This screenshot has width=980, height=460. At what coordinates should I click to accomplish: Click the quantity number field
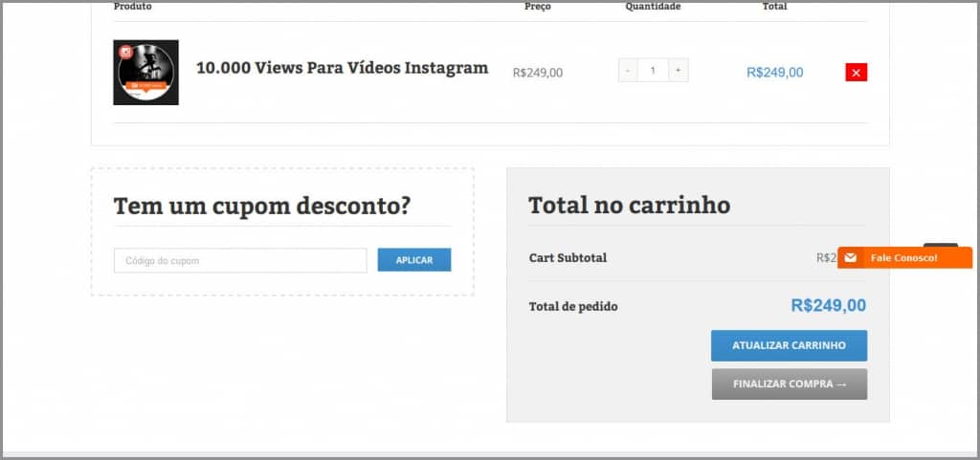653,71
